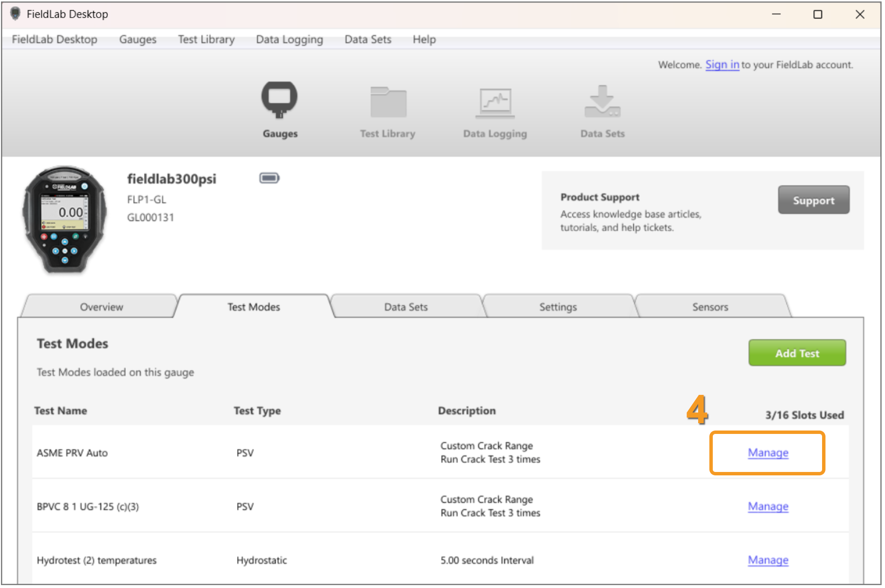Open the Gauges menu
This screenshot has width=885, height=588.
(138, 39)
